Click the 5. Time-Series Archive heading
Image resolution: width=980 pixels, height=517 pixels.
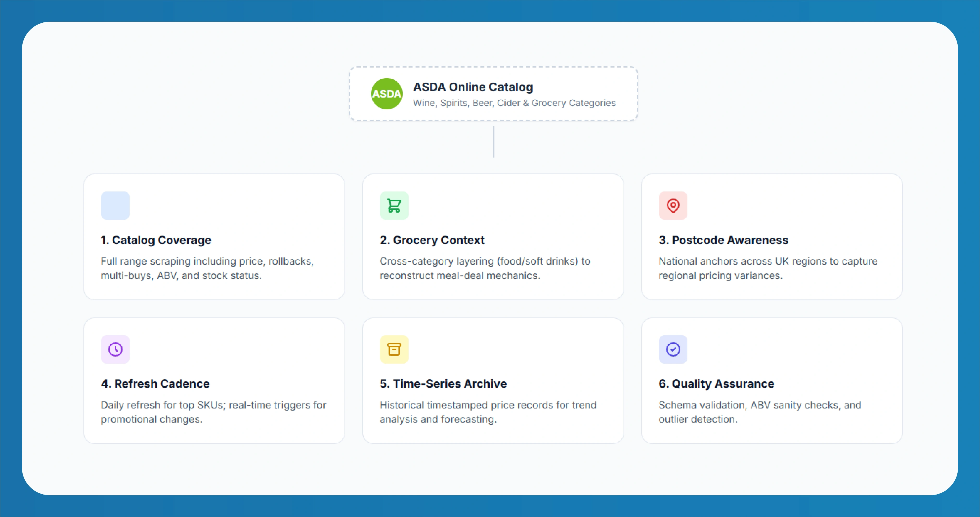pyautogui.click(x=443, y=384)
